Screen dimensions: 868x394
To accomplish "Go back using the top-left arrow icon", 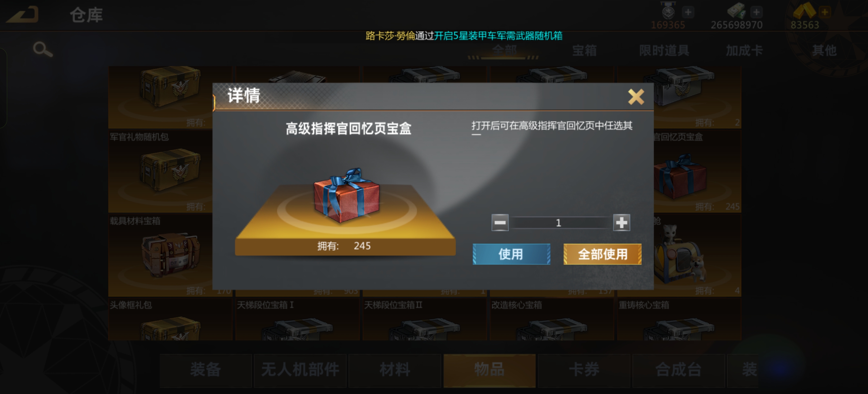I will [23, 15].
